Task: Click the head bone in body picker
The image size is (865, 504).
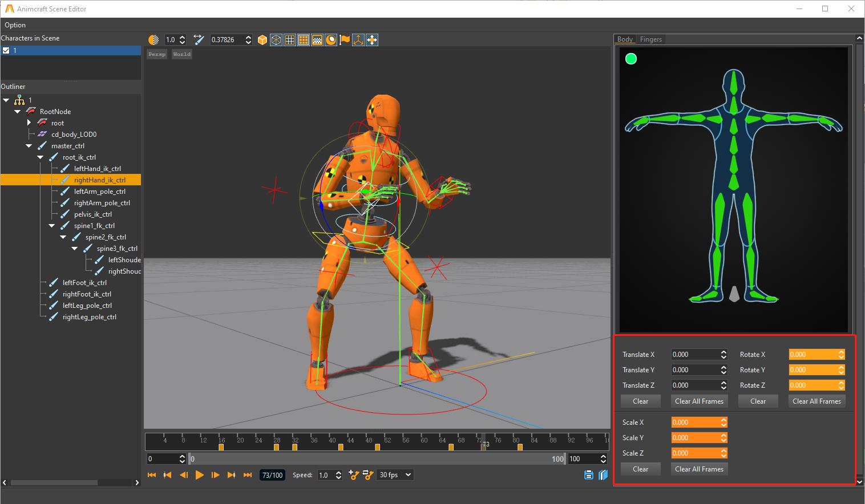Action: 734,83
